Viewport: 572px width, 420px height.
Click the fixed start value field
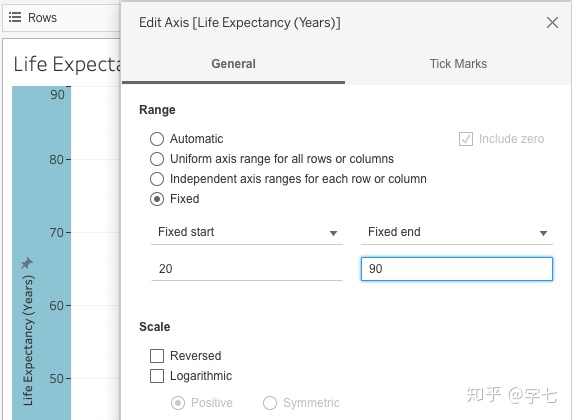click(247, 269)
